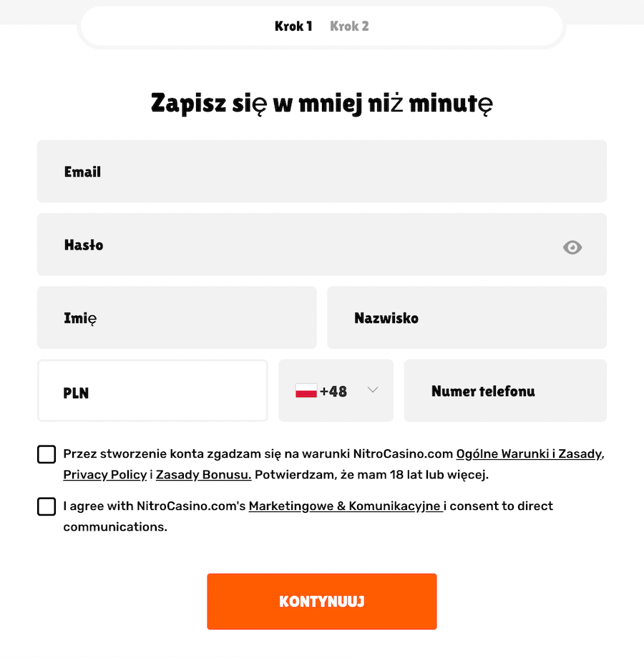
Task: Click the Polish flag icon
Action: [x=306, y=391]
